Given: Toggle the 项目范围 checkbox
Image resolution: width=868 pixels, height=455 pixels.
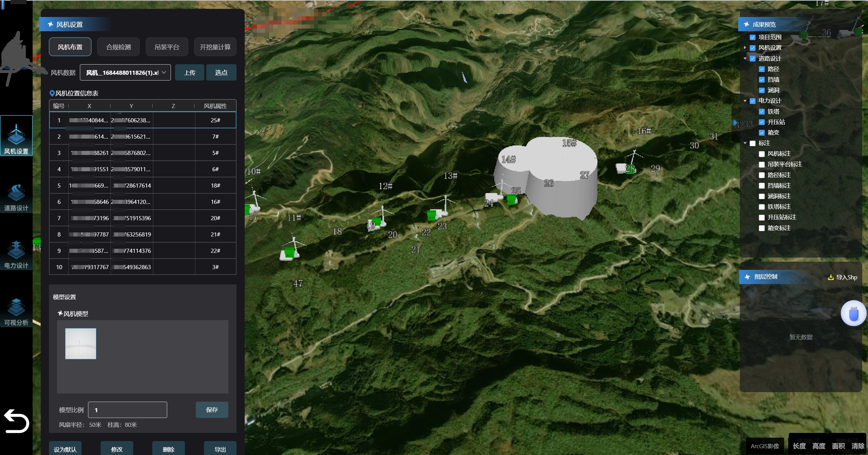Looking at the screenshot, I should pyautogui.click(x=752, y=37).
